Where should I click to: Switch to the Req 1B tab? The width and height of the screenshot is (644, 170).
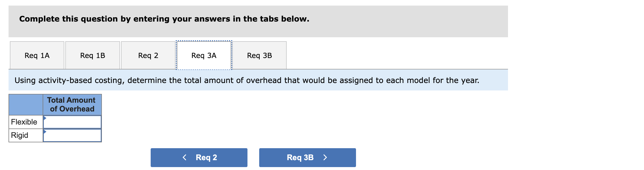(x=93, y=55)
